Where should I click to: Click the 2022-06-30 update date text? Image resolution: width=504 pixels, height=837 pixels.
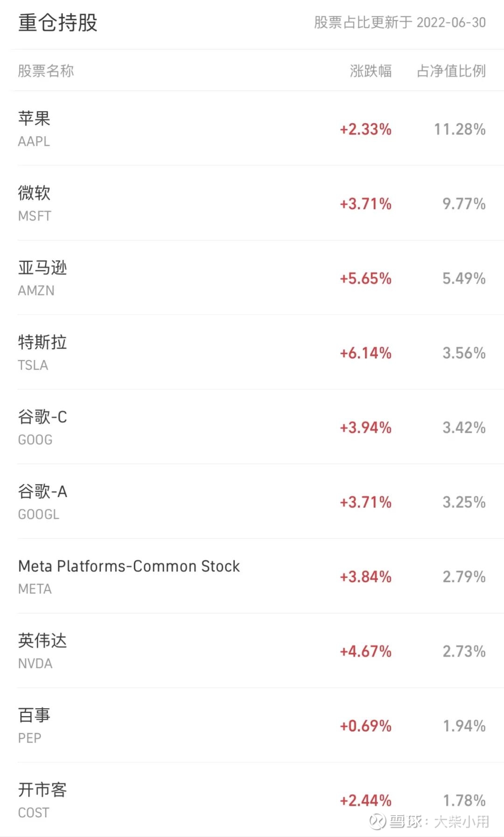pyautogui.click(x=451, y=22)
